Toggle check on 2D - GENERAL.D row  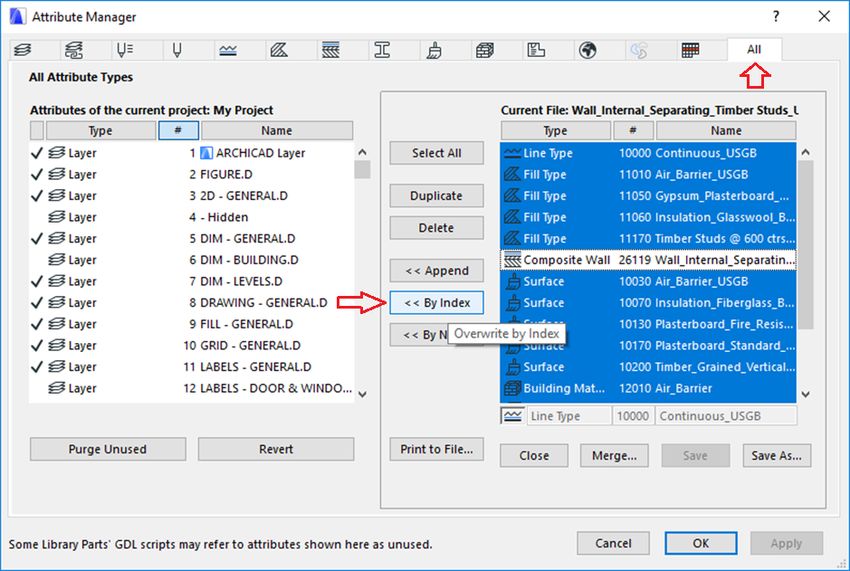[x=36, y=196]
